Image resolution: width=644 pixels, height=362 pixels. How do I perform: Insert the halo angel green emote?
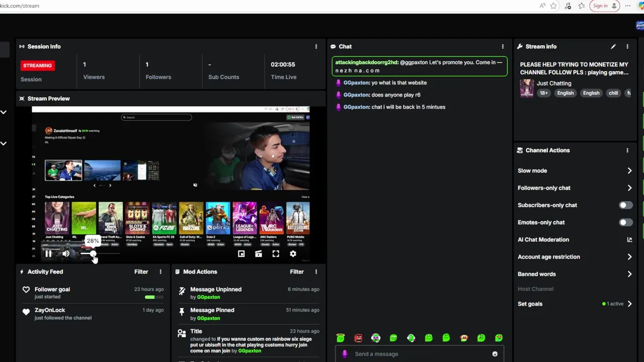coord(341,338)
